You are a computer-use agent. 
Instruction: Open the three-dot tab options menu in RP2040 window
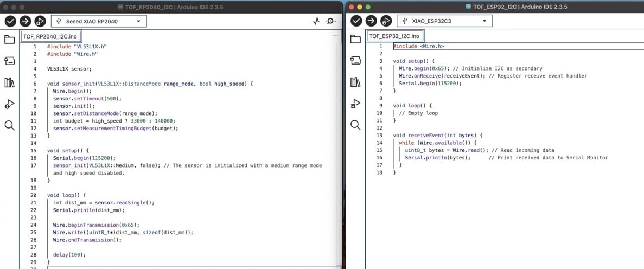pos(335,36)
